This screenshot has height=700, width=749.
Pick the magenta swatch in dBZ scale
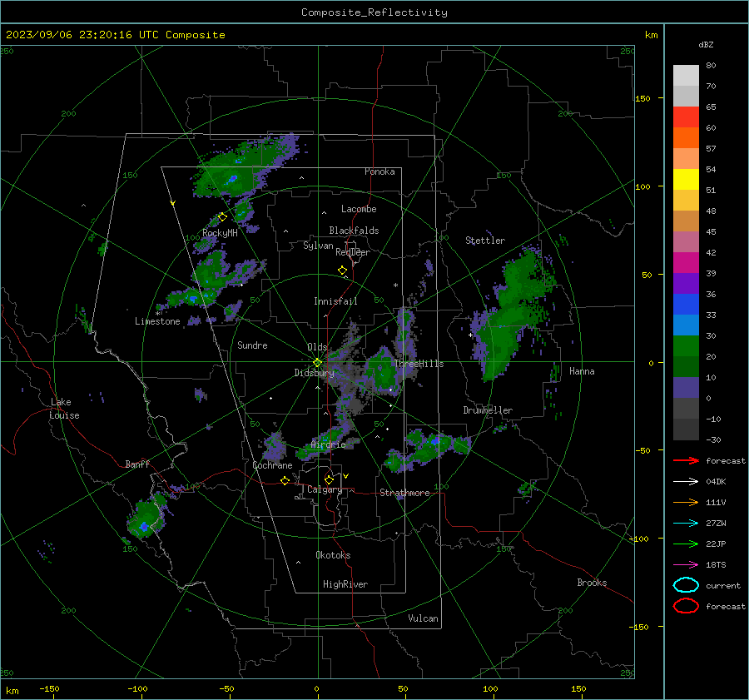coord(686,262)
